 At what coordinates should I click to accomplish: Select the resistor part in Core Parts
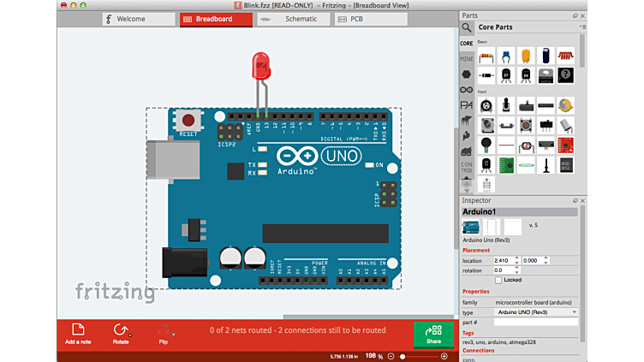click(x=486, y=56)
